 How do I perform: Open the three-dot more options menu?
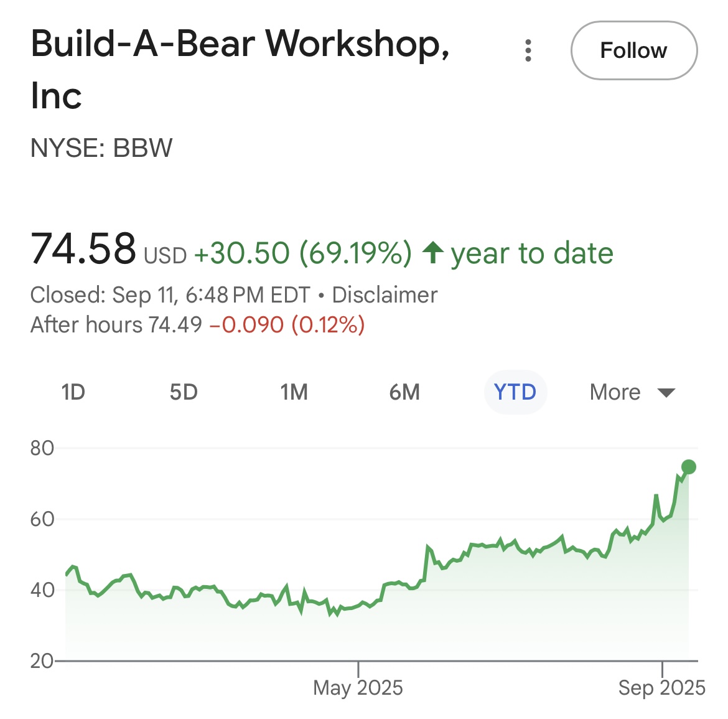(528, 50)
